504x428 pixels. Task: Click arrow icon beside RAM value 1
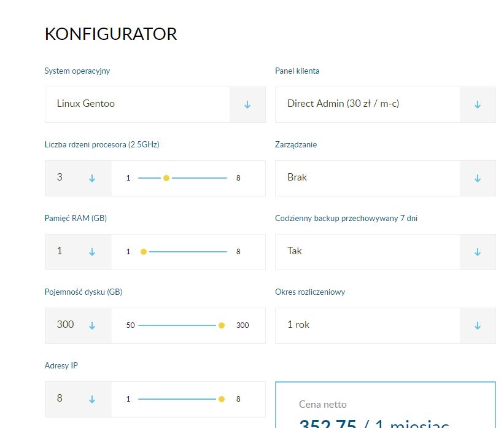tap(92, 252)
